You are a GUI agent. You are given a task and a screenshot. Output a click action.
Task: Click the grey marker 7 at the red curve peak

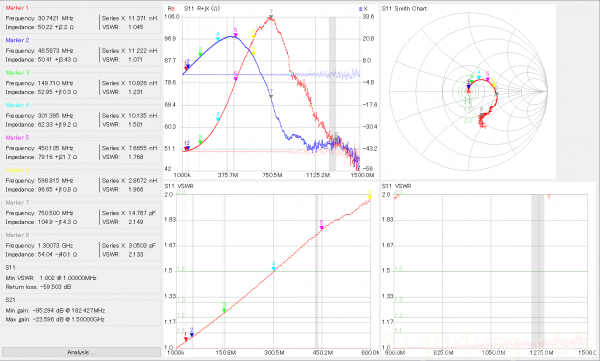pos(271,17)
